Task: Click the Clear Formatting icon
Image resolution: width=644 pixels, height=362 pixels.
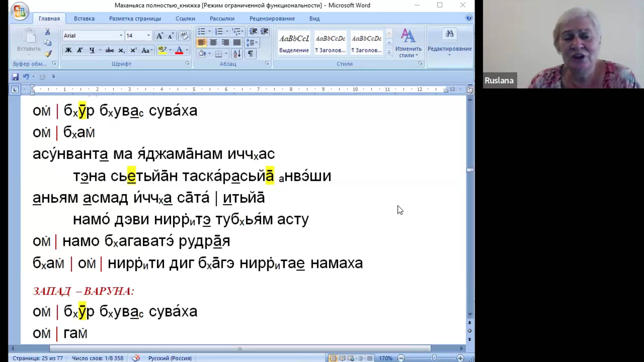Action: 184,36
